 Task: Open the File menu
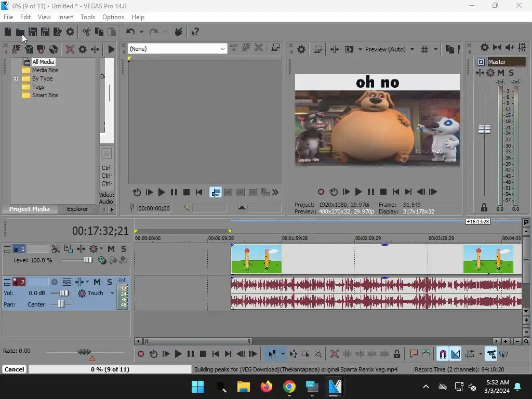[x=8, y=17]
